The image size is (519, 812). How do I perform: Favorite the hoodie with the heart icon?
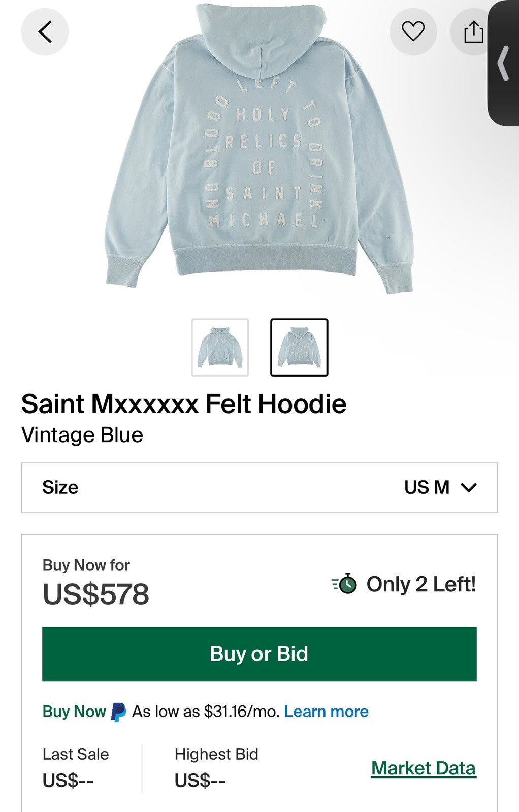click(413, 31)
